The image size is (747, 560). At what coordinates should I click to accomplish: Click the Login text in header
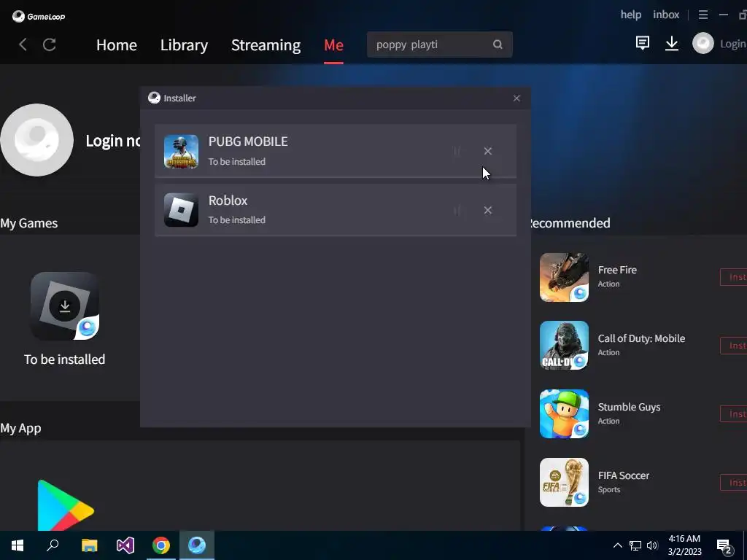coord(733,44)
